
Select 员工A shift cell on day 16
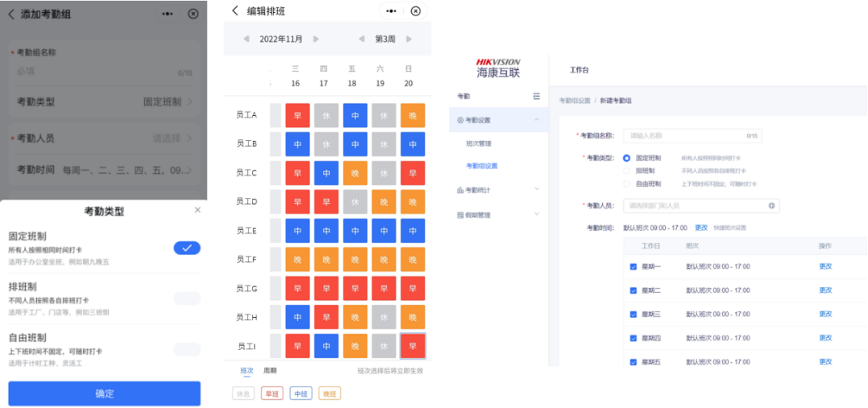(297, 115)
